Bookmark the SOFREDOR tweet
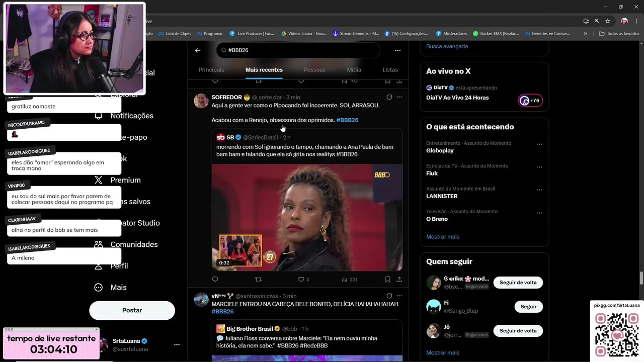 click(x=387, y=280)
